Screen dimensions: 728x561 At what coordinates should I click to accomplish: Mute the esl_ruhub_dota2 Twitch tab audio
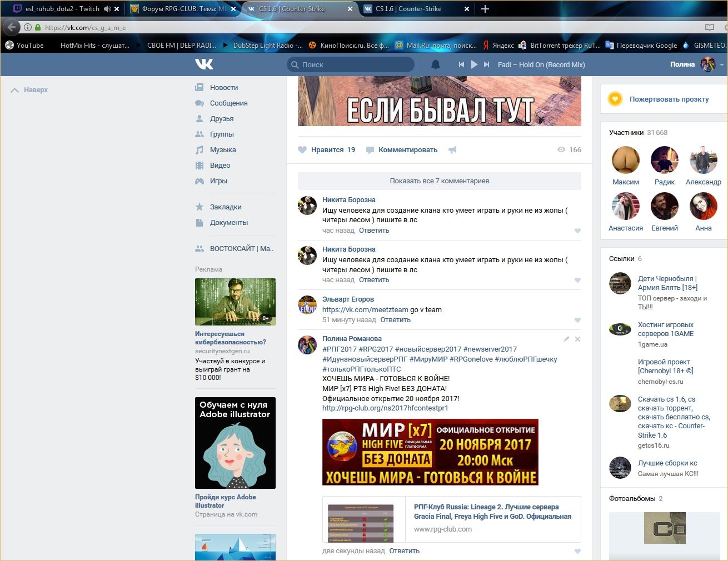(x=107, y=9)
